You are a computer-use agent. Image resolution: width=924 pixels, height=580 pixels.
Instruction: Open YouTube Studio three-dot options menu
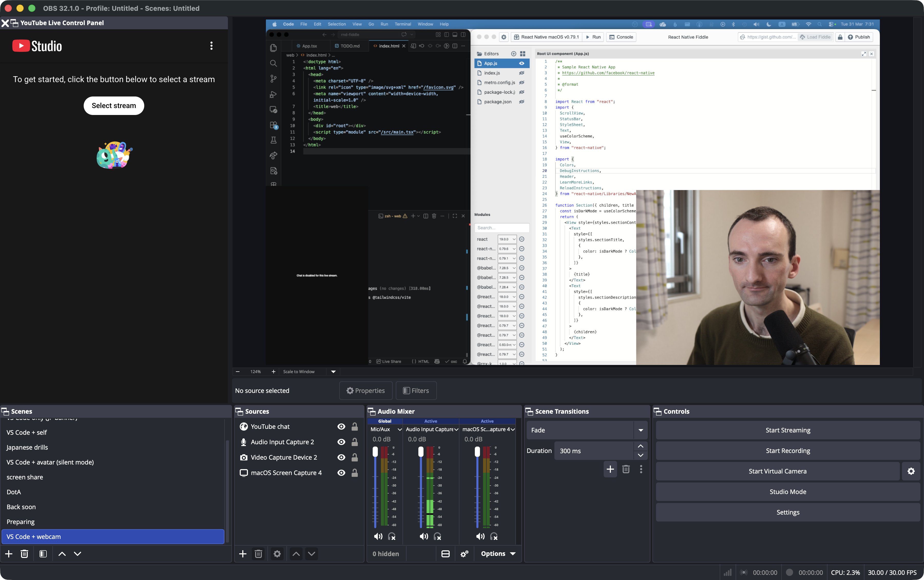pyautogui.click(x=211, y=46)
